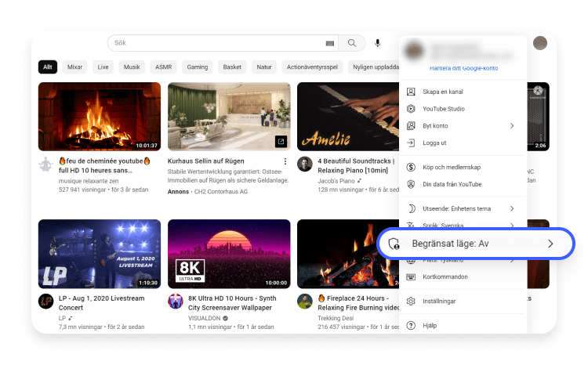Click the Amelie piano video thumbnail
The image size is (588, 365).
348,117
